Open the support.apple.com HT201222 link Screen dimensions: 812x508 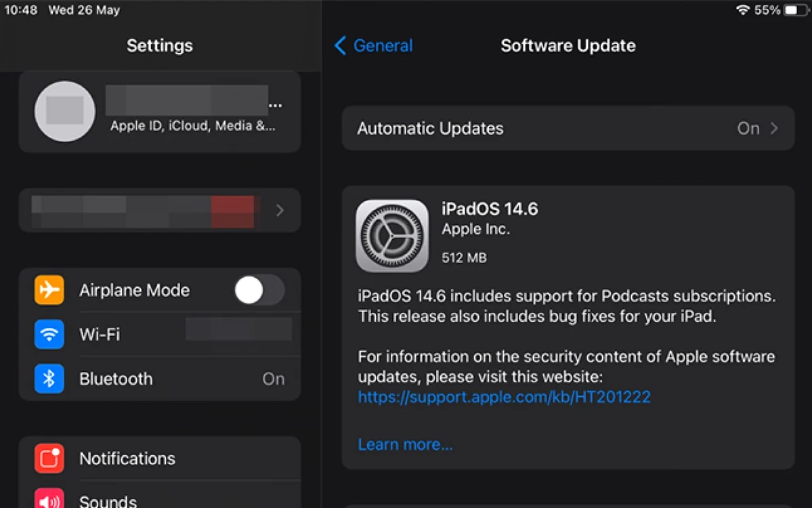point(504,397)
